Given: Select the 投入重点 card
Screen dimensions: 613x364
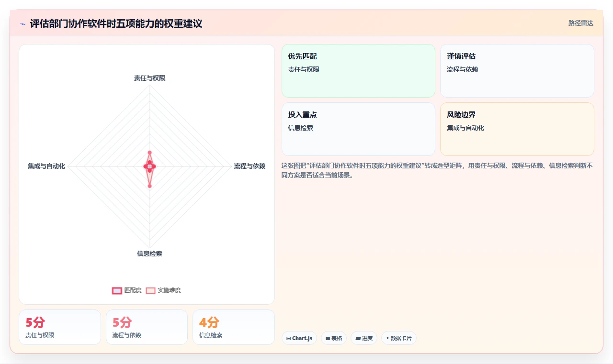Looking at the screenshot, I should (x=358, y=129).
